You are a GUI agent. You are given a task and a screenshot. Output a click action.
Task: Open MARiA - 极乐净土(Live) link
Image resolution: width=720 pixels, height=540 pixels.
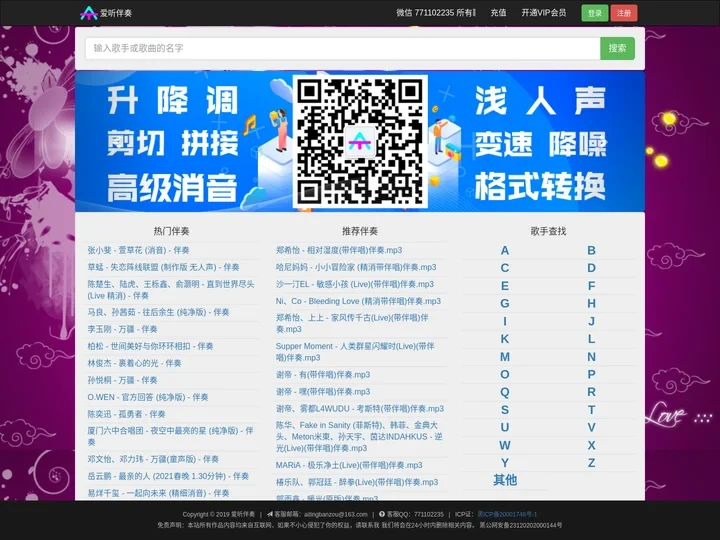click(x=349, y=465)
